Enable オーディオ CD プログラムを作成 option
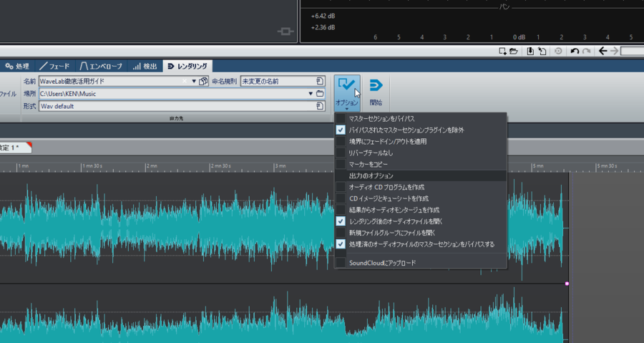This screenshot has width=644, height=343. [341, 187]
